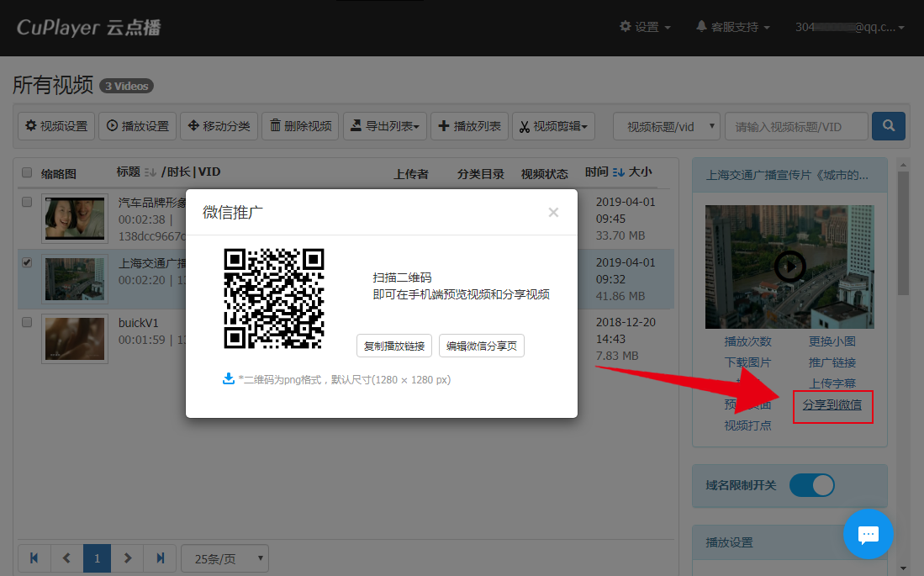Tick the select-all checkbox in table header
924x576 pixels.
tap(27, 172)
